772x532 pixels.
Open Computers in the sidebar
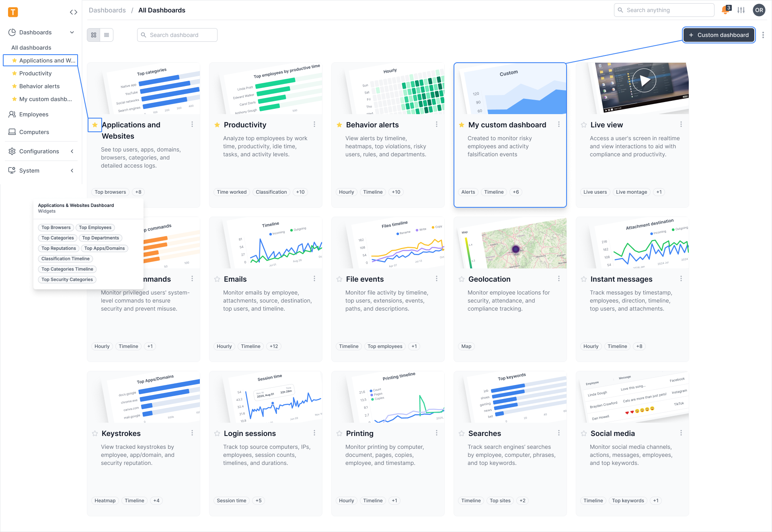34,132
